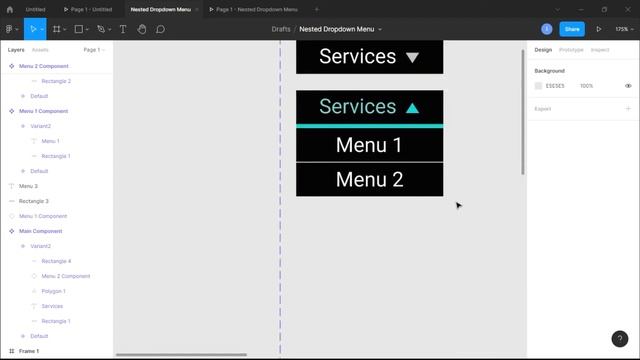This screenshot has height=360, width=640.
Task: Click the Menu 3 text layer icon
Action: pyautogui.click(x=11, y=186)
